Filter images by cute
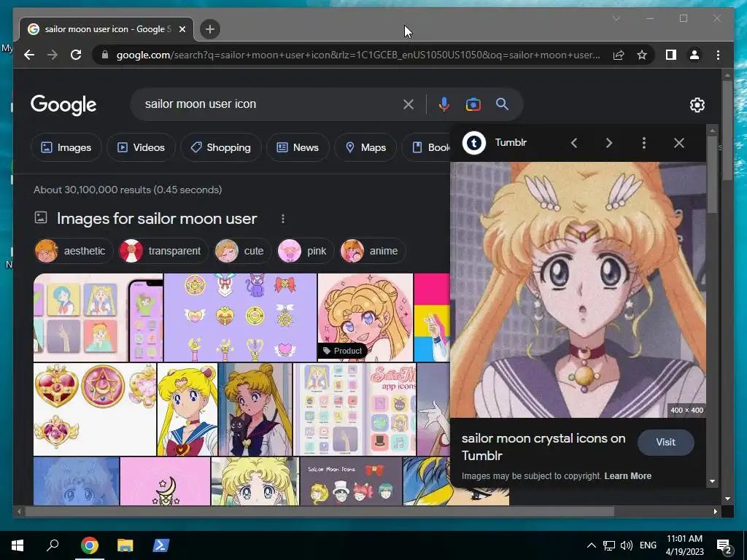This screenshot has width=747, height=560. point(242,251)
